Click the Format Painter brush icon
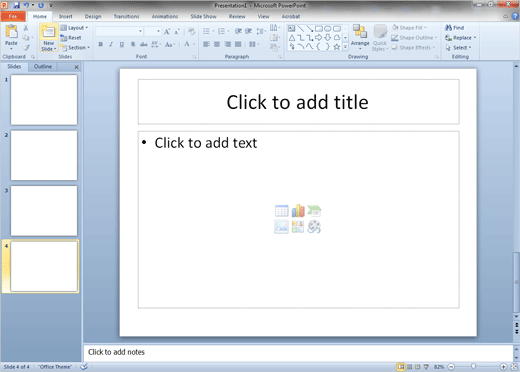Viewport: 520px width, 372px height. [26, 48]
